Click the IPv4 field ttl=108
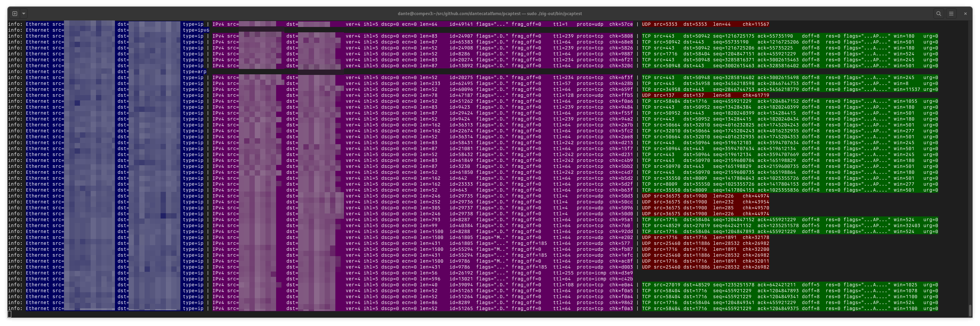The image size is (980, 326). [x=563, y=285]
